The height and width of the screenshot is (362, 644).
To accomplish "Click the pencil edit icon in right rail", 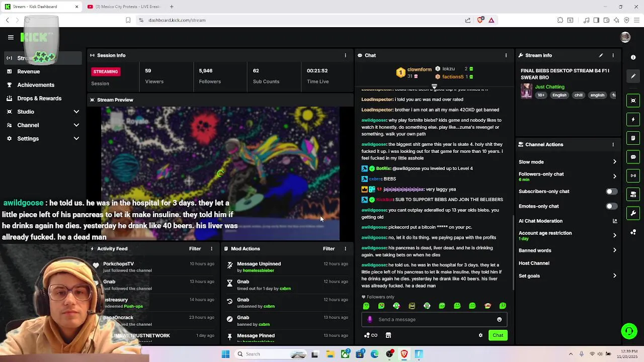I will point(633,76).
